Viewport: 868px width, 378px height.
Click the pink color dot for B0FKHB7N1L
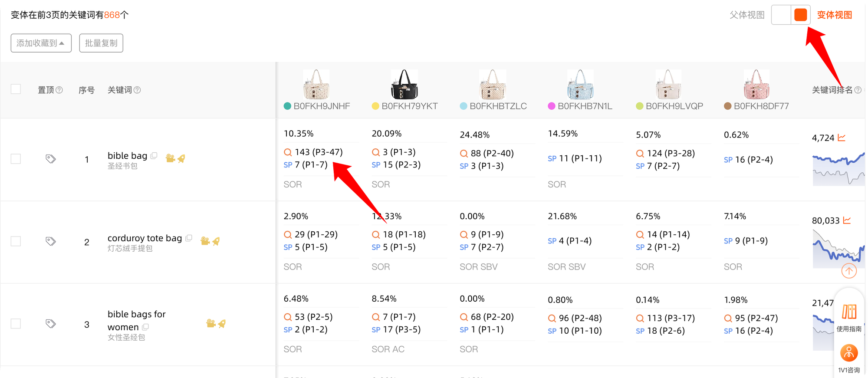pos(552,106)
